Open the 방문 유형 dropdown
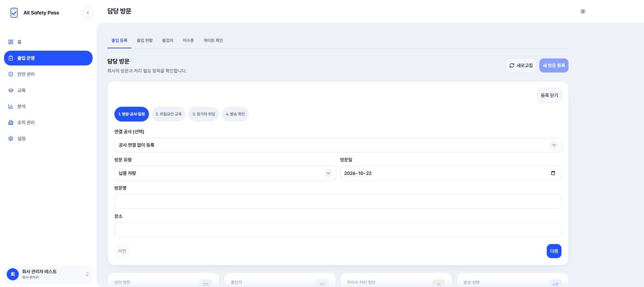This screenshot has height=287, width=644. pos(225,173)
